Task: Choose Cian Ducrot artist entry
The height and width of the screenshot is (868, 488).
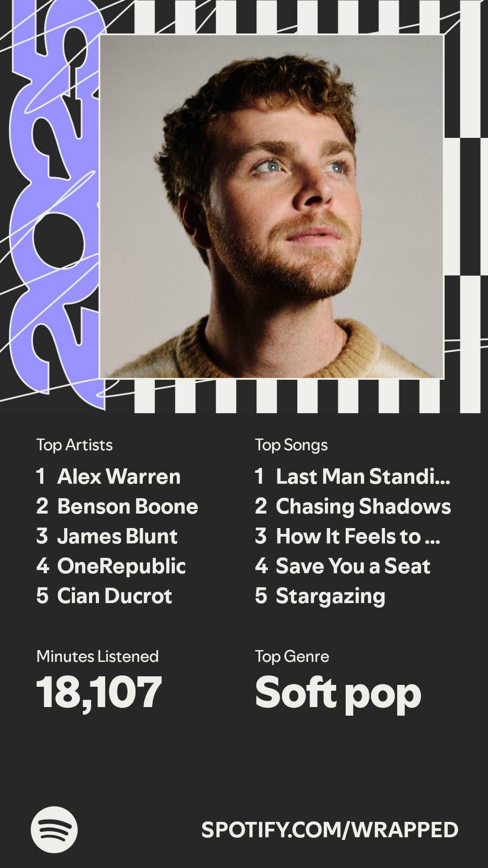Action: 114,596
